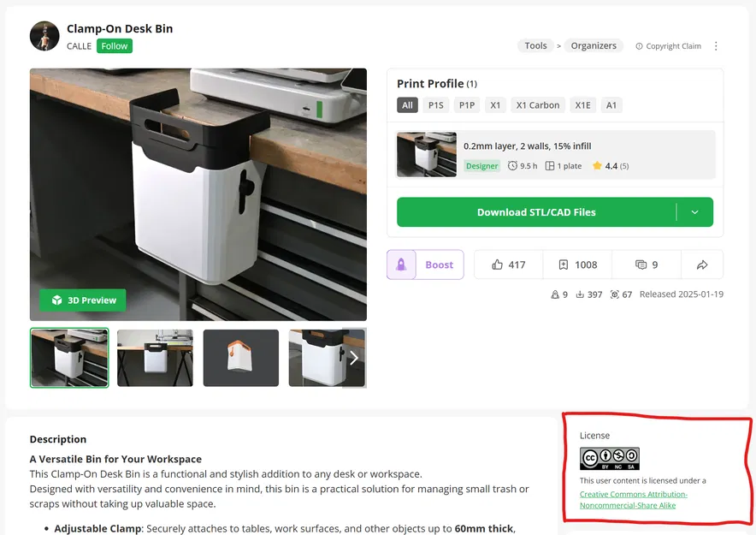Viewport: 756px width, 535px height.
Task: Open the three-dot options menu
Action: (716, 45)
